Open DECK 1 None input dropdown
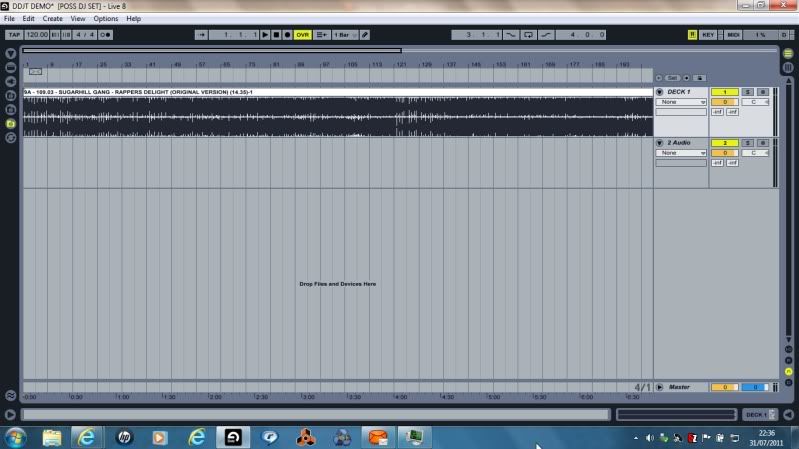Image resolution: width=799 pixels, height=449 pixels. (681, 102)
